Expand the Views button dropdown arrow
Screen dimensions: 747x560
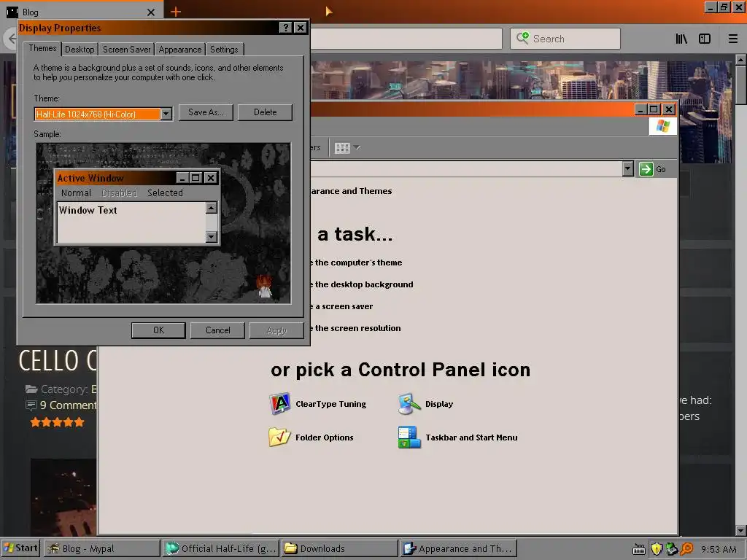tap(357, 147)
